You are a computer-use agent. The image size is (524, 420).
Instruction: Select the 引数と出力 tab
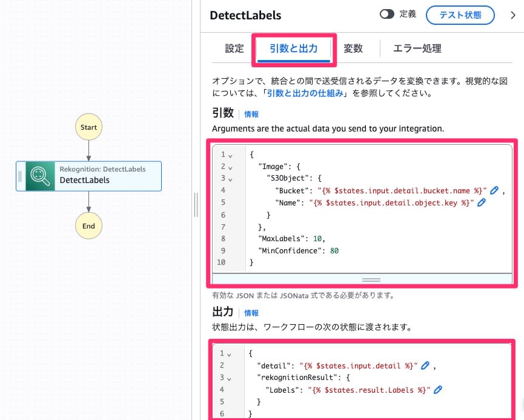293,48
